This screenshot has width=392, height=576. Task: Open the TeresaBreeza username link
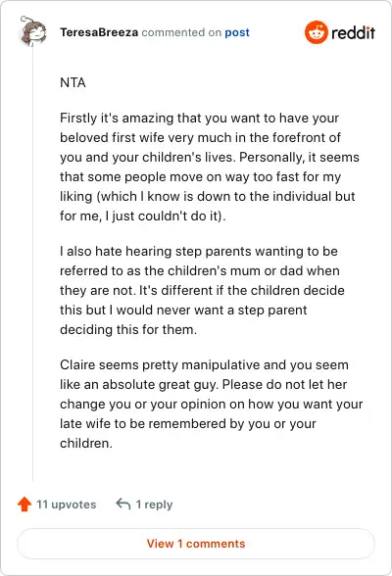pos(99,32)
